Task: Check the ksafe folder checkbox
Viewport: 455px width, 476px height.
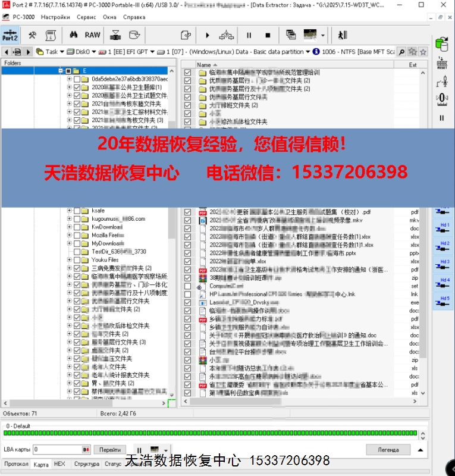Action: [77, 211]
